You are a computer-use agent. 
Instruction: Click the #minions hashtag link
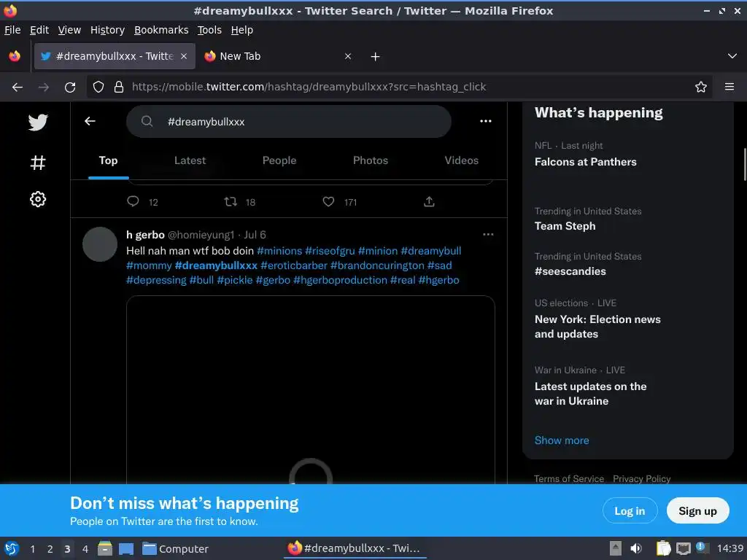(x=279, y=251)
